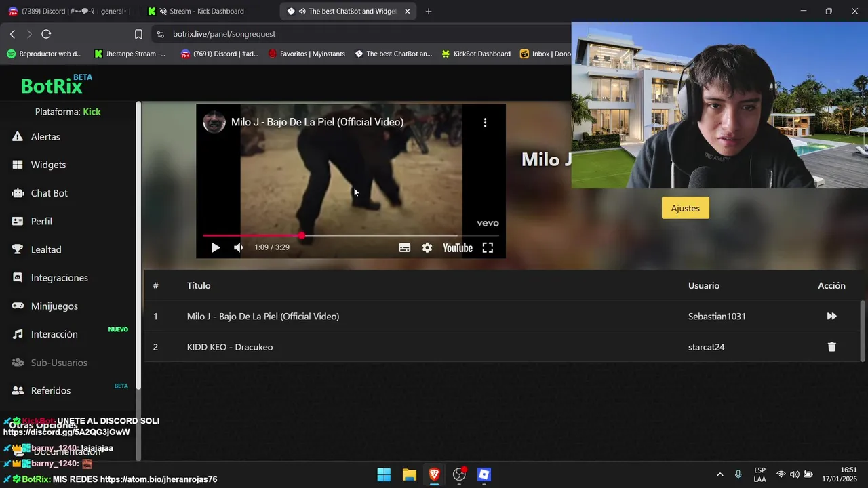Open Alertas in the sidebar

pos(45,136)
